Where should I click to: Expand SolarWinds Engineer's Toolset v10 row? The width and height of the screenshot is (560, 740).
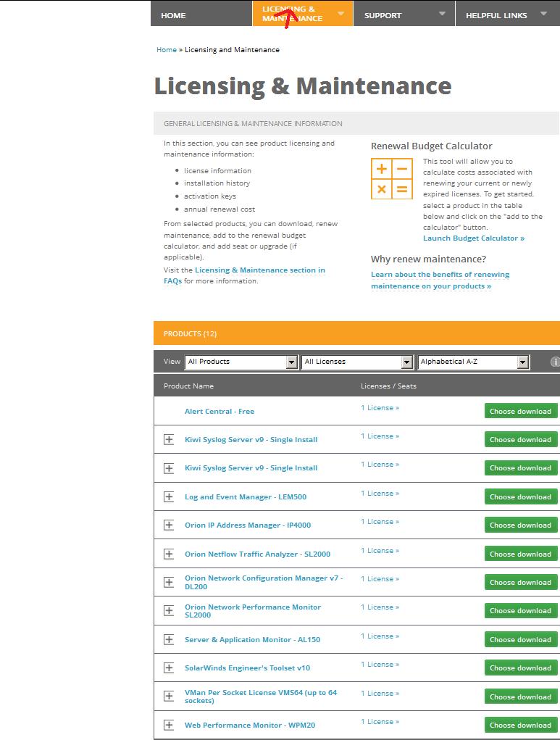point(168,668)
